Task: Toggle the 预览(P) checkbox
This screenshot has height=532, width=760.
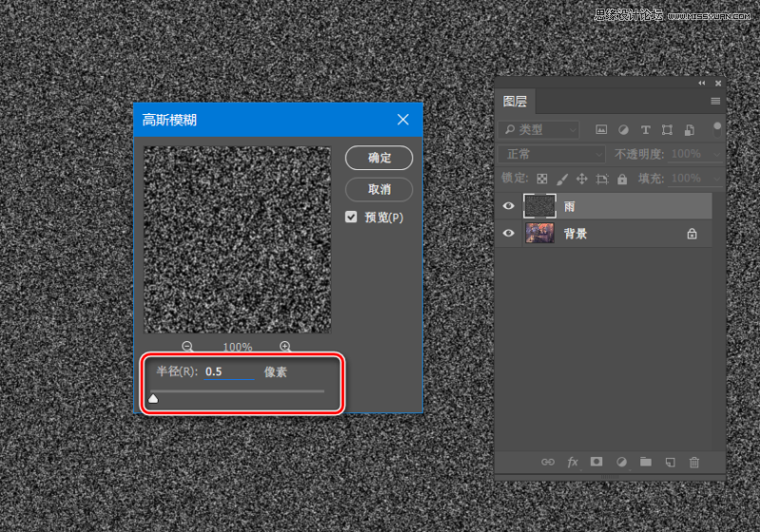Action: click(351, 217)
